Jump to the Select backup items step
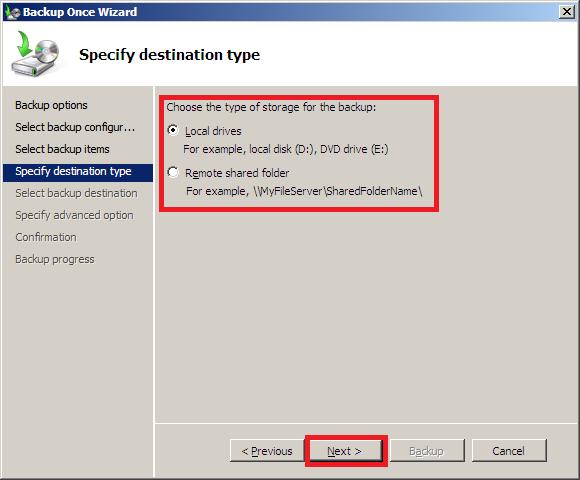The width and height of the screenshot is (580, 480). [x=62, y=149]
